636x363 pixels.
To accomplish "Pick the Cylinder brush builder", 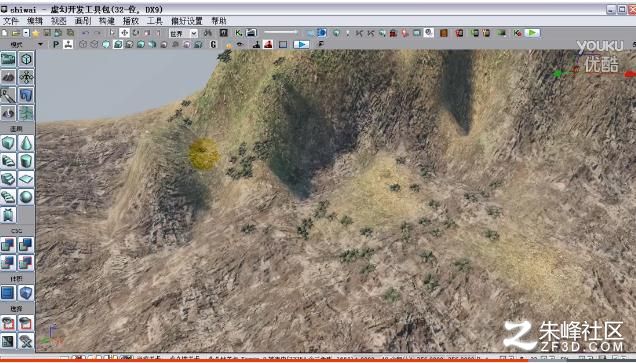I will click(26, 161).
